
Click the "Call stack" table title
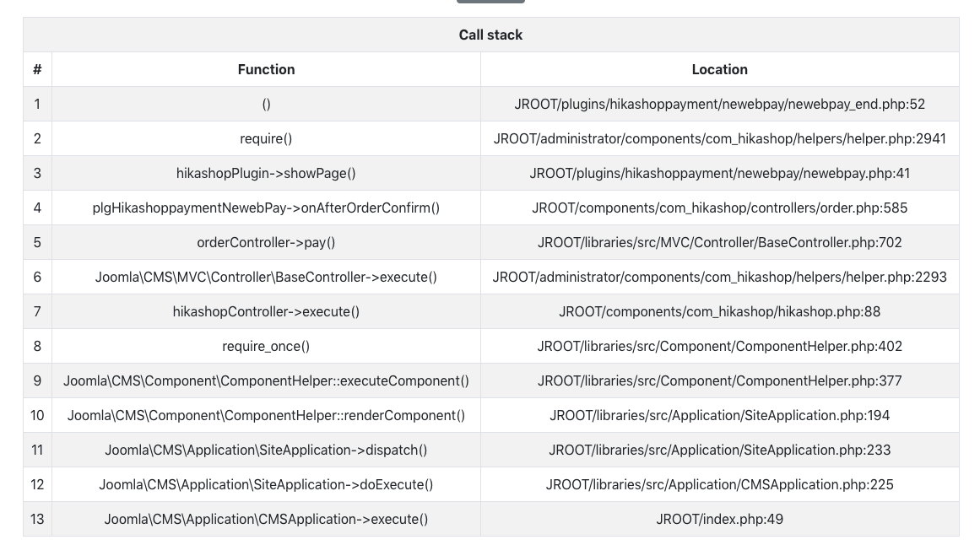tap(490, 35)
